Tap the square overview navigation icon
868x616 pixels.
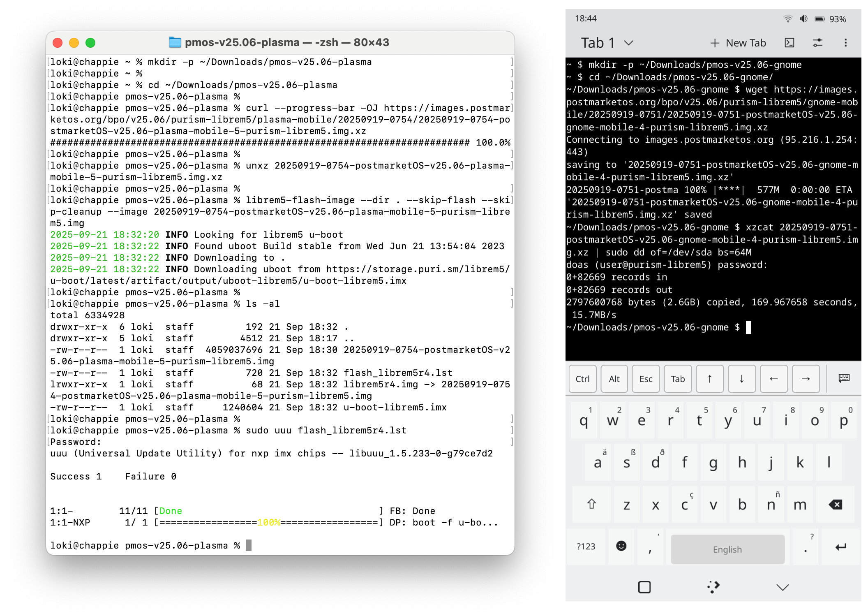(x=644, y=587)
